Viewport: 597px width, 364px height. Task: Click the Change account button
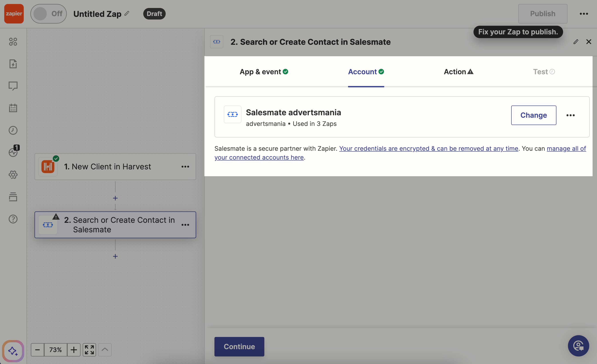(534, 115)
